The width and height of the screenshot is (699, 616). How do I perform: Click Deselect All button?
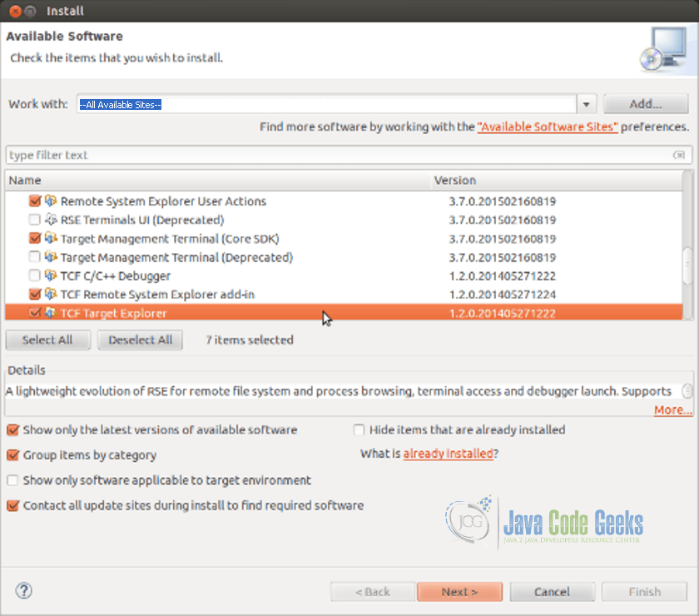click(x=141, y=340)
